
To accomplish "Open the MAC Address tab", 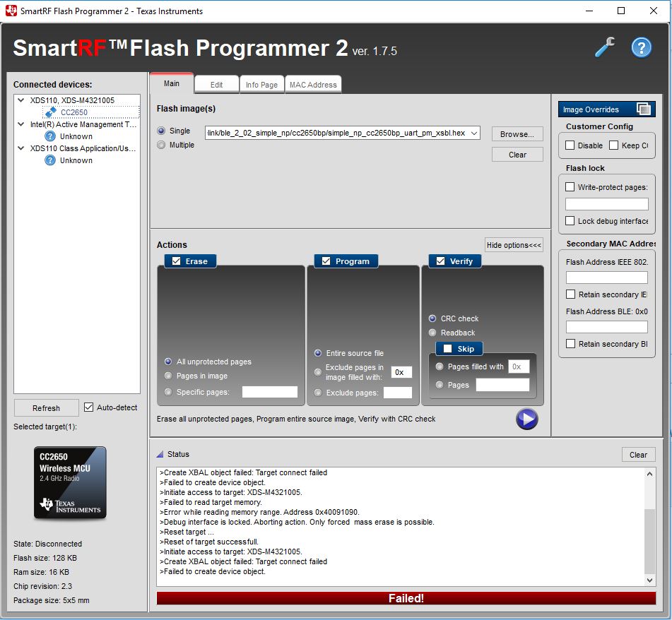I will point(313,85).
